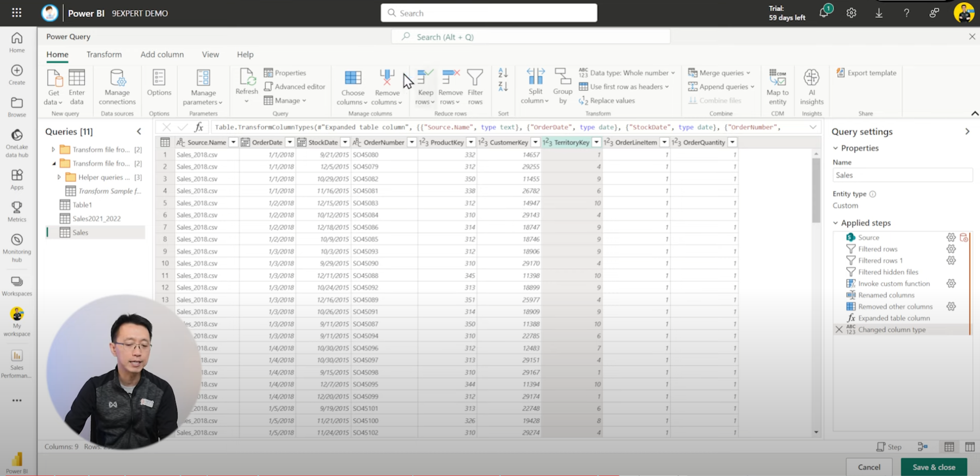This screenshot has height=476, width=980.
Task: Open Merge queries
Action: 719,73
